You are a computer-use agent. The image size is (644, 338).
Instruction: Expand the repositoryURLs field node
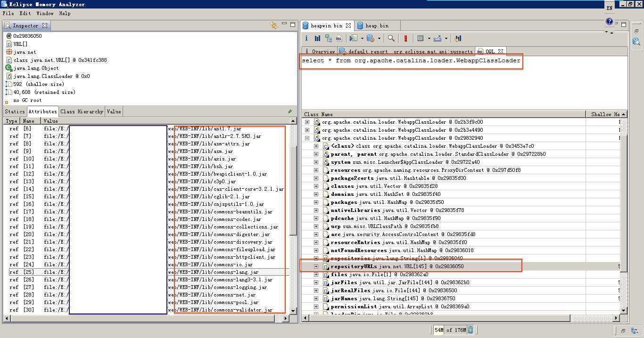tap(316, 266)
